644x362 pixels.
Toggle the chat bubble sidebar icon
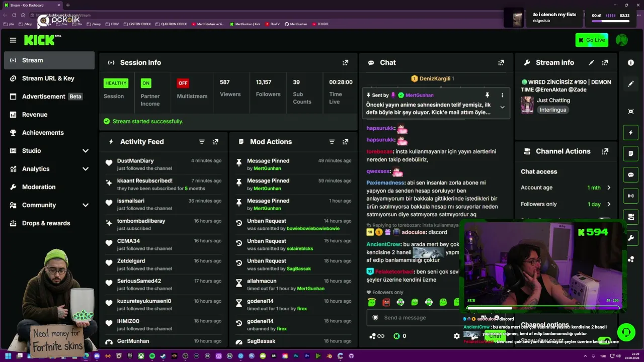(631, 174)
